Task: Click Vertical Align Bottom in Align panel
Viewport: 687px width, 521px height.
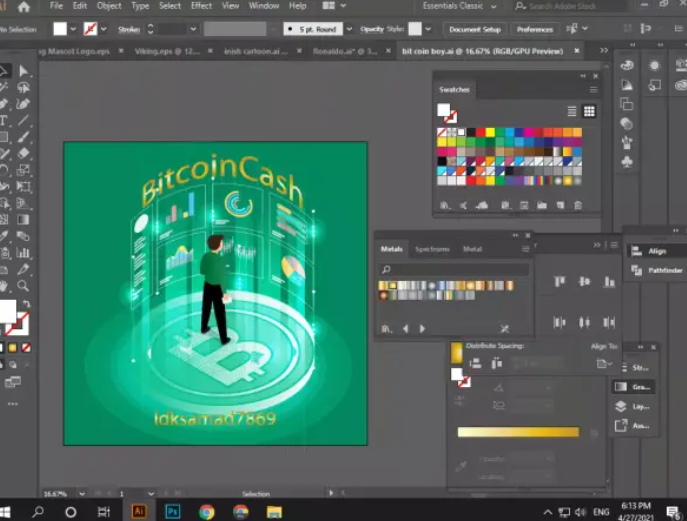Action: pos(609,281)
